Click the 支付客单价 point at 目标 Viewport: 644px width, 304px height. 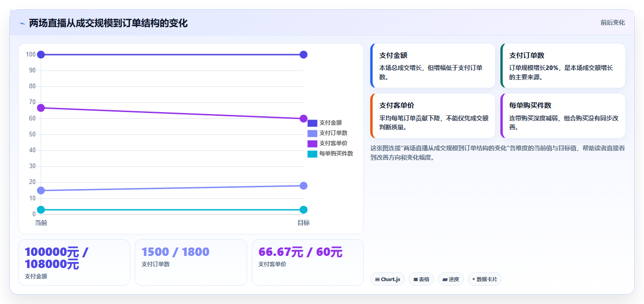coord(304,119)
